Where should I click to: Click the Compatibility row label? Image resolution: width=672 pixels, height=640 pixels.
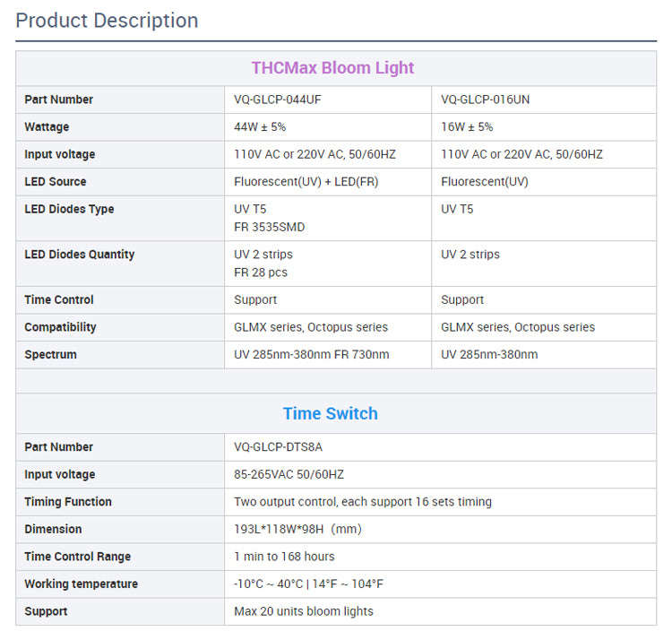point(60,327)
